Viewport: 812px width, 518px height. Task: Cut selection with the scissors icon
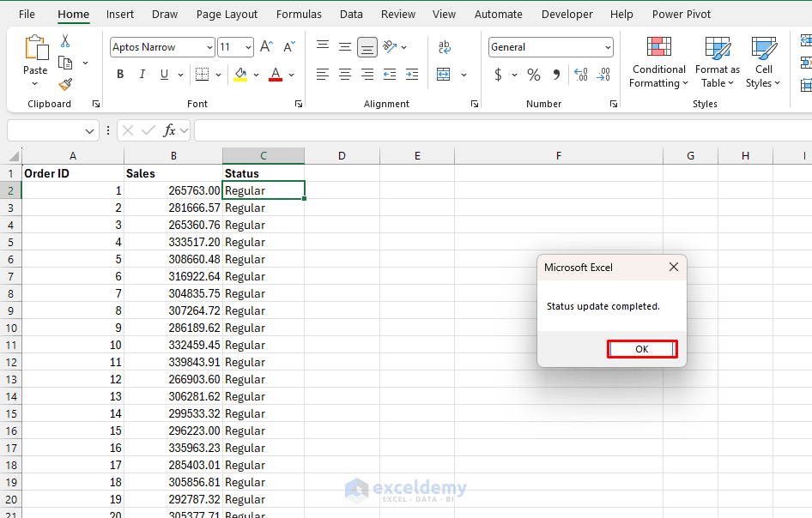pos(65,40)
